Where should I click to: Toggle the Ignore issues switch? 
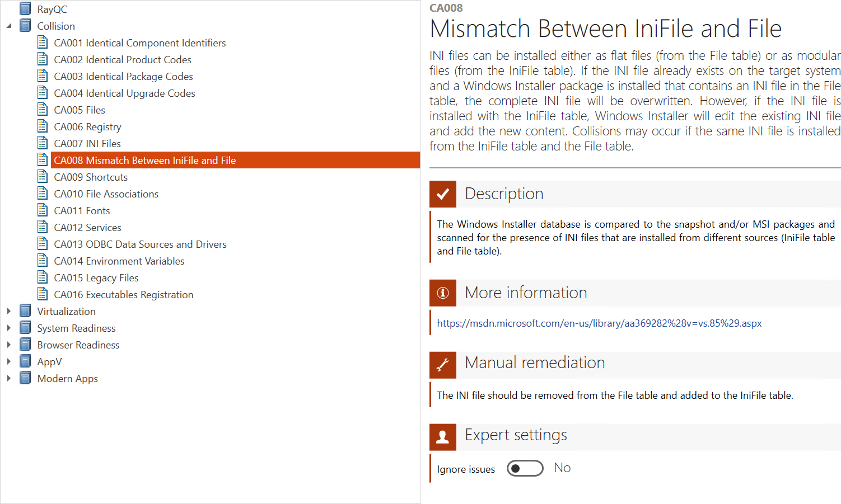tap(525, 468)
